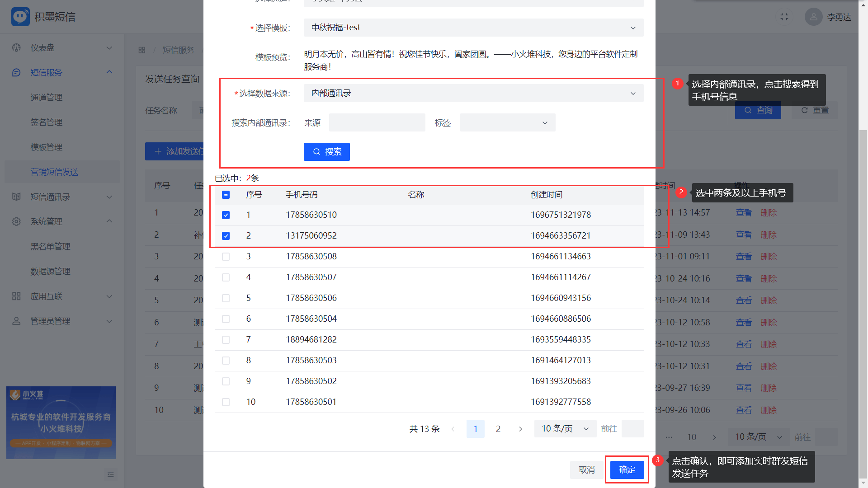Open 模板管理 menu item
This screenshot has width=868, height=488.
(46, 147)
